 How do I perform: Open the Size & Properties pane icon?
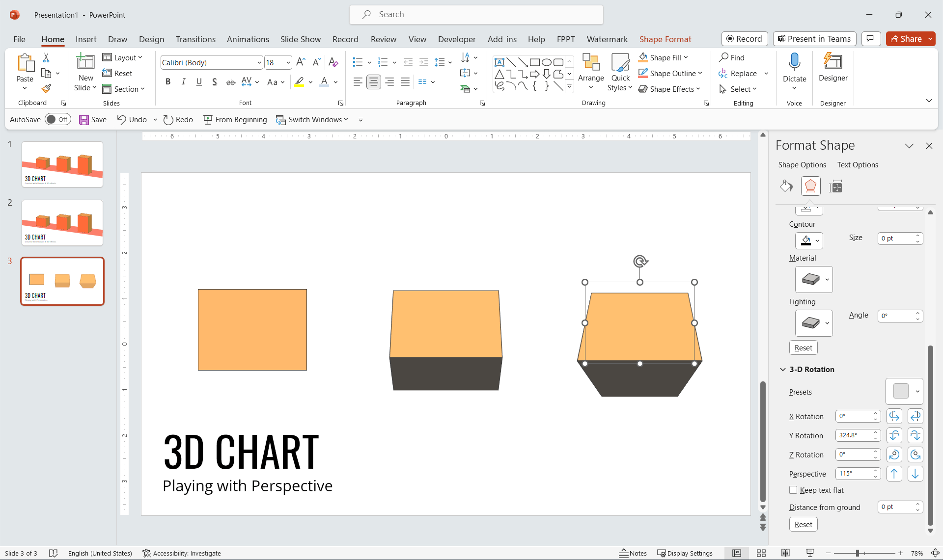click(x=835, y=187)
